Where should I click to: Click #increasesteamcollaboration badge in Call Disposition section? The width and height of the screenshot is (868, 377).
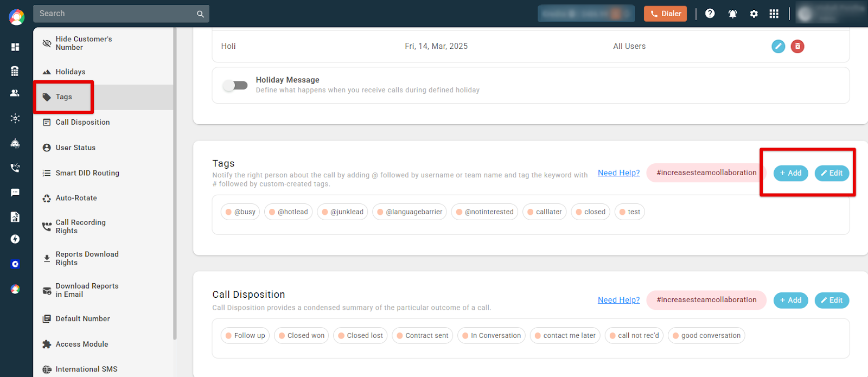[706, 299]
